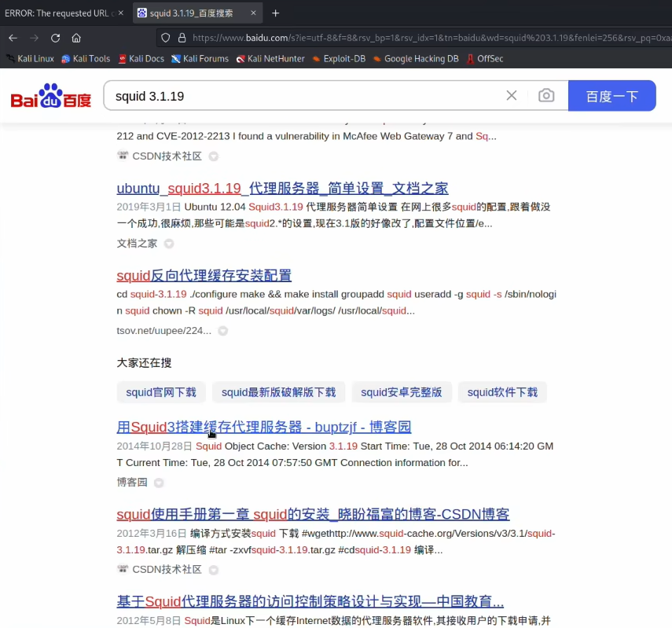Click the tsov.net/uupee/224... source link
672x628 pixels.
(x=164, y=330)
